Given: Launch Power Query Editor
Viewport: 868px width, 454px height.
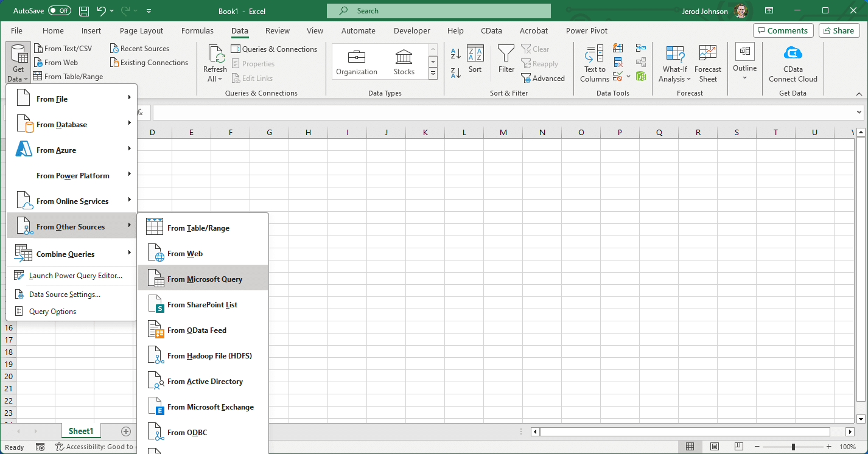Looking at the screenshot, I should pyautogui.click(x=72, y=276).
